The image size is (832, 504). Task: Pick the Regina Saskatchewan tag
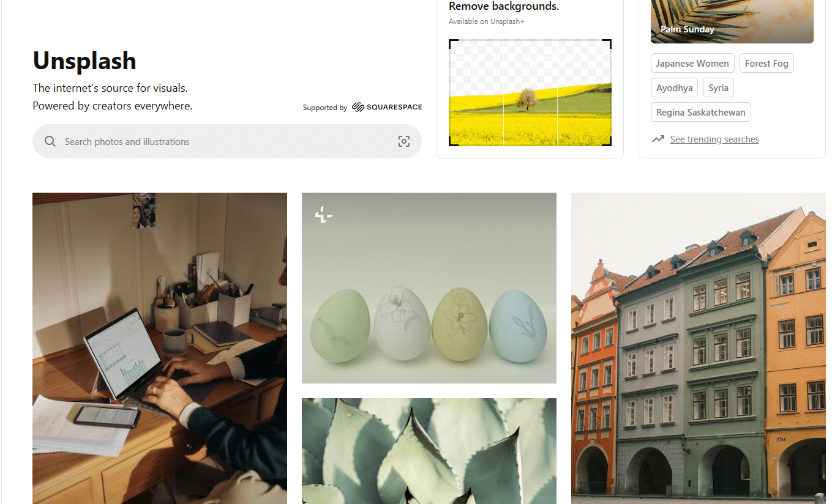tap(700, 113)
